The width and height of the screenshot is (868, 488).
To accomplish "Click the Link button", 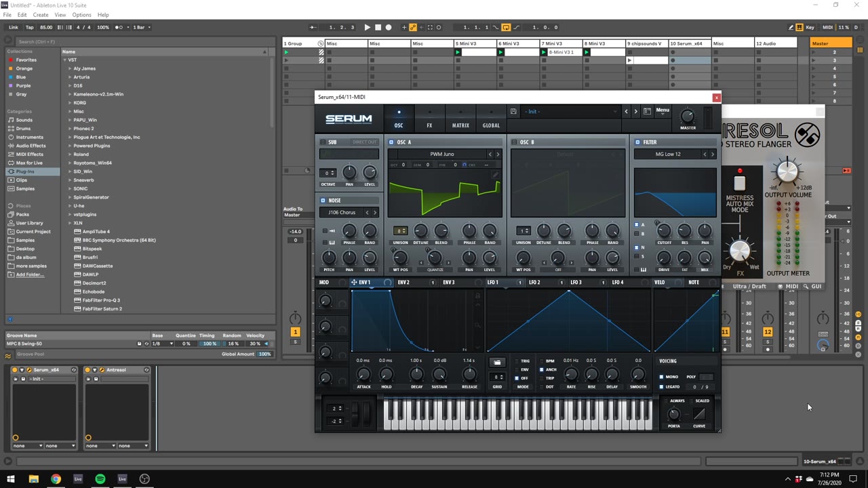I will click(14, 27).
